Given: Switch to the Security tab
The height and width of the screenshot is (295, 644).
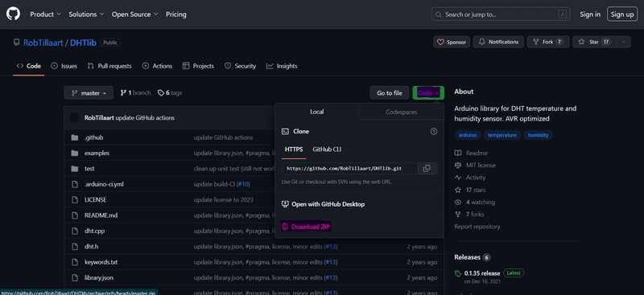Looking at the screenshot, I should (240, 66).
